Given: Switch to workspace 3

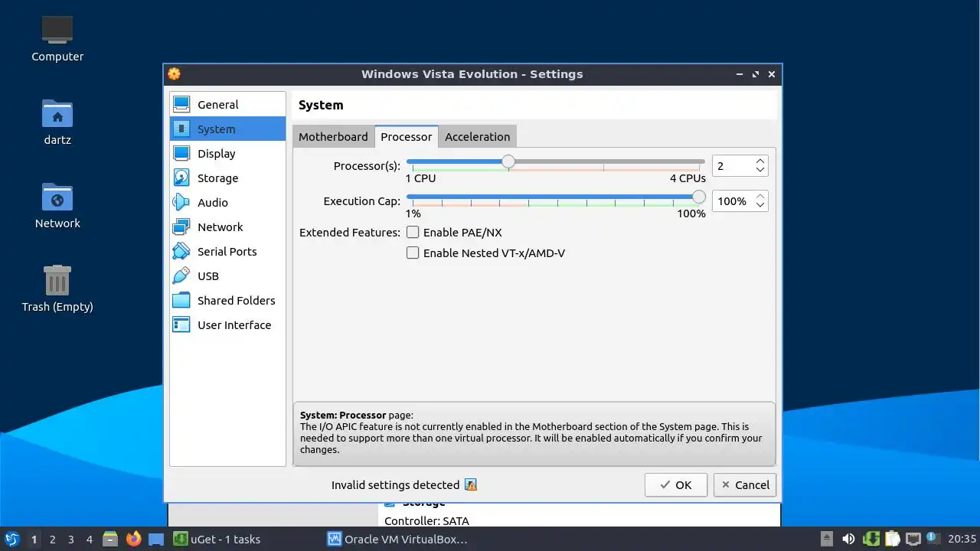Looking at the screenshot, I should (70, 539).
